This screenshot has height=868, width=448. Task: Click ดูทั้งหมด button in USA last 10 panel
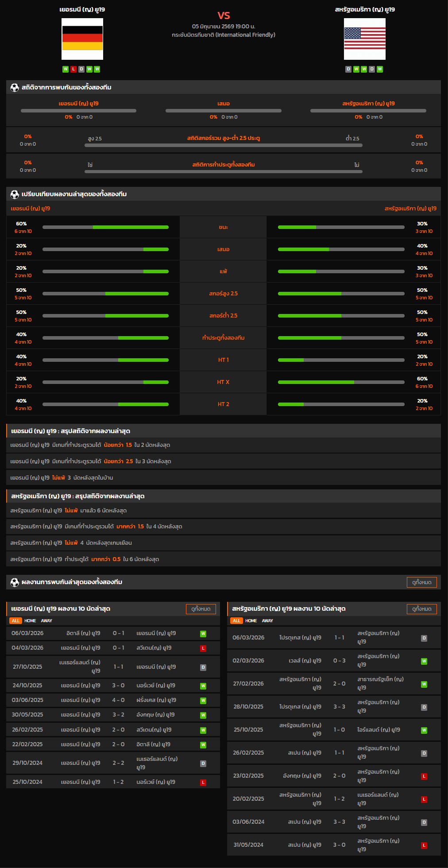point(422,609)
